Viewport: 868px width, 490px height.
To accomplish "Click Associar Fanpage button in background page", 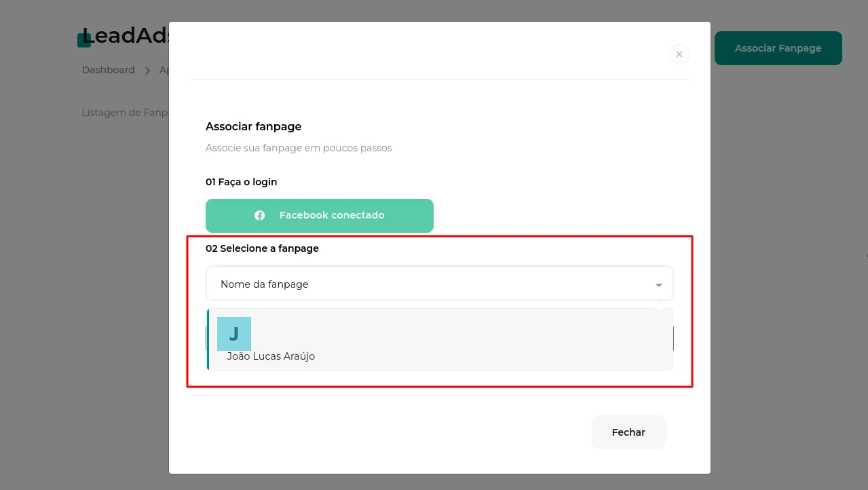I will [778, 48].
